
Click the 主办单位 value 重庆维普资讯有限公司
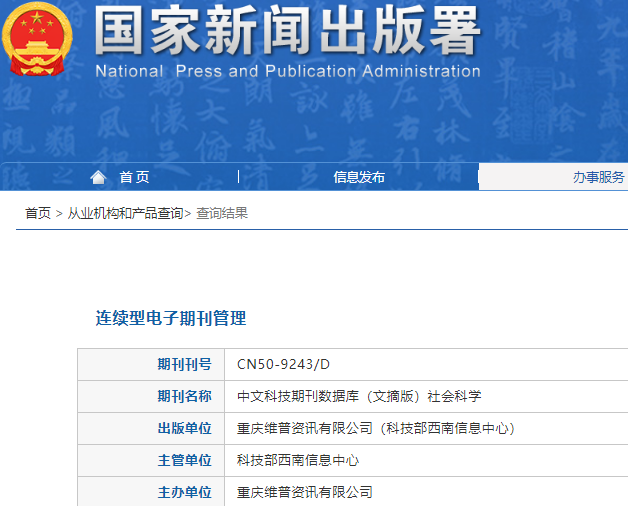click(x=304, y=492)
